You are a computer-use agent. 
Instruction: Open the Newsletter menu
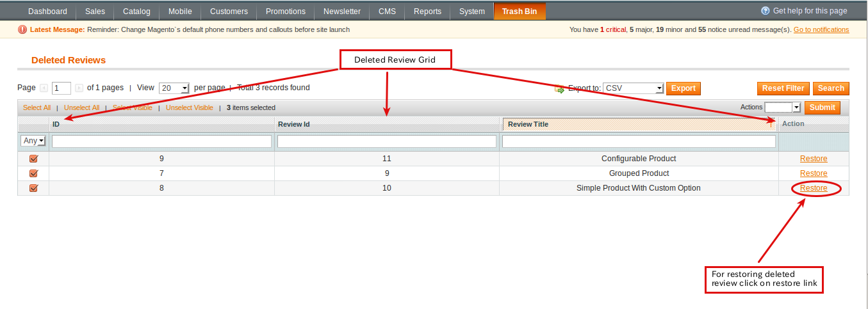click(x=342, y=12)
